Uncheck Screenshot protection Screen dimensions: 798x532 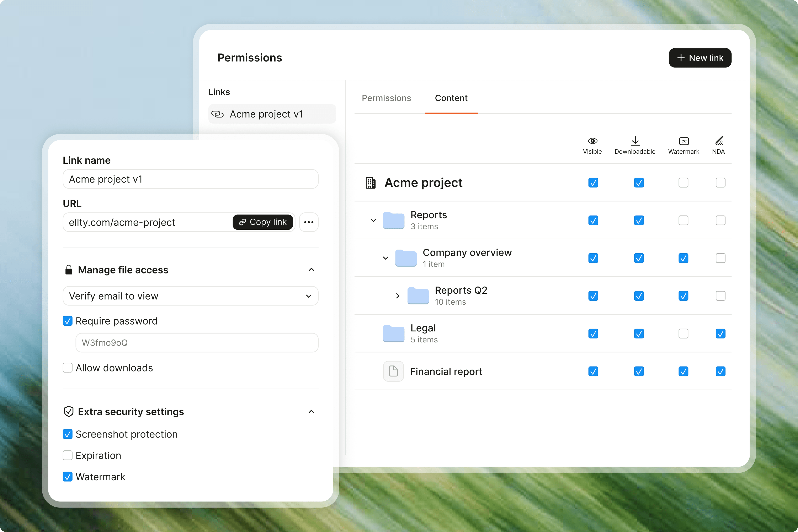coord(68,434)
